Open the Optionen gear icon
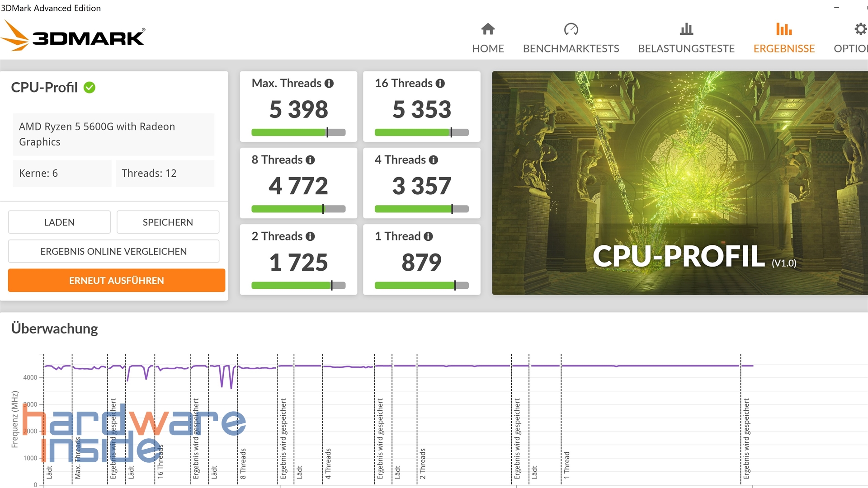Screen dimensions: 868x488 (x=860, y=29)
